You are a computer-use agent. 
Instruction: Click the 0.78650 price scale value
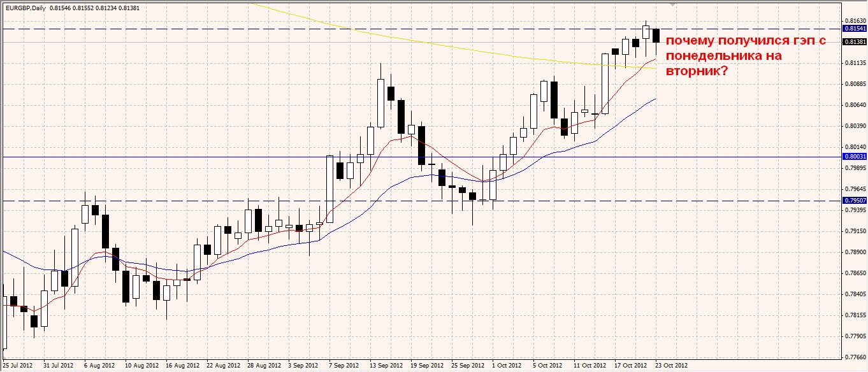854,273
